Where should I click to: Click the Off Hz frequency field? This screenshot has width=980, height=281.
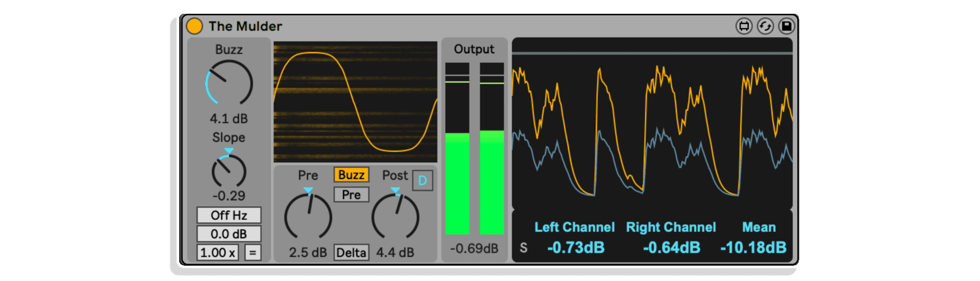(229, 215)
